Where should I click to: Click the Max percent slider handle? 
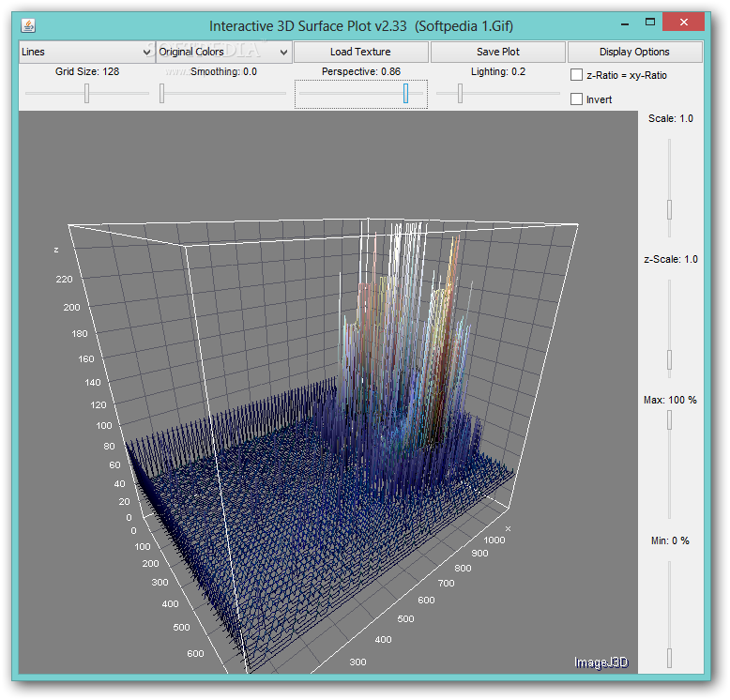coord(669,420)
